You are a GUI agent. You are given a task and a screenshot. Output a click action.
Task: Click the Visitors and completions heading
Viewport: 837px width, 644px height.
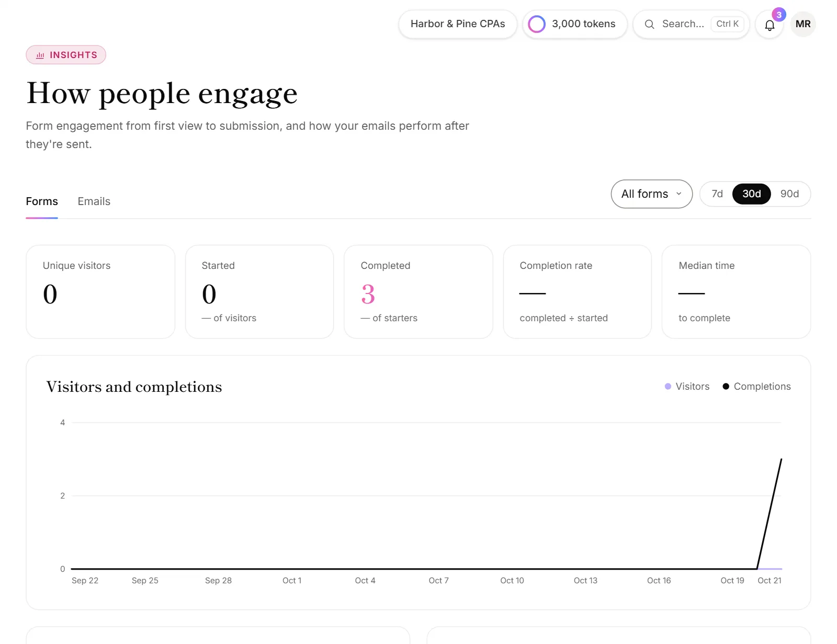click(x=134, y=387)
